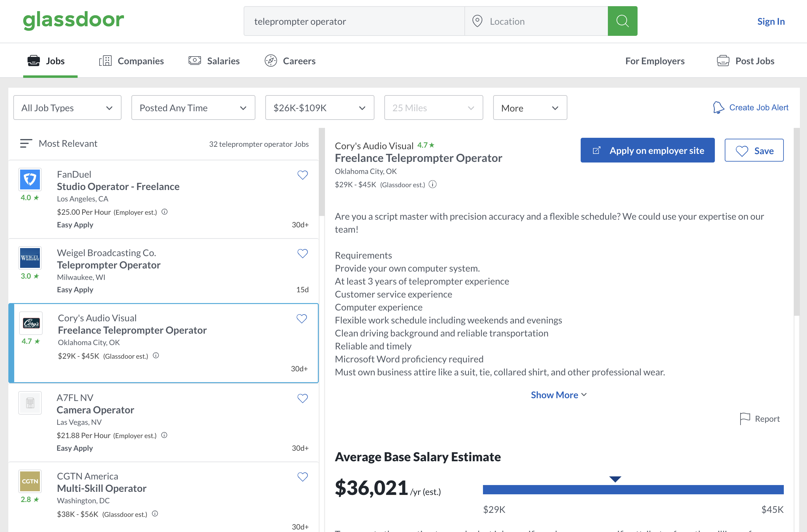Image resolution: width=807 pixels, height=532 pixels.
Task: Click info icon next to salary in job detail
Action: pyautogui.click(x=433, y=184)
